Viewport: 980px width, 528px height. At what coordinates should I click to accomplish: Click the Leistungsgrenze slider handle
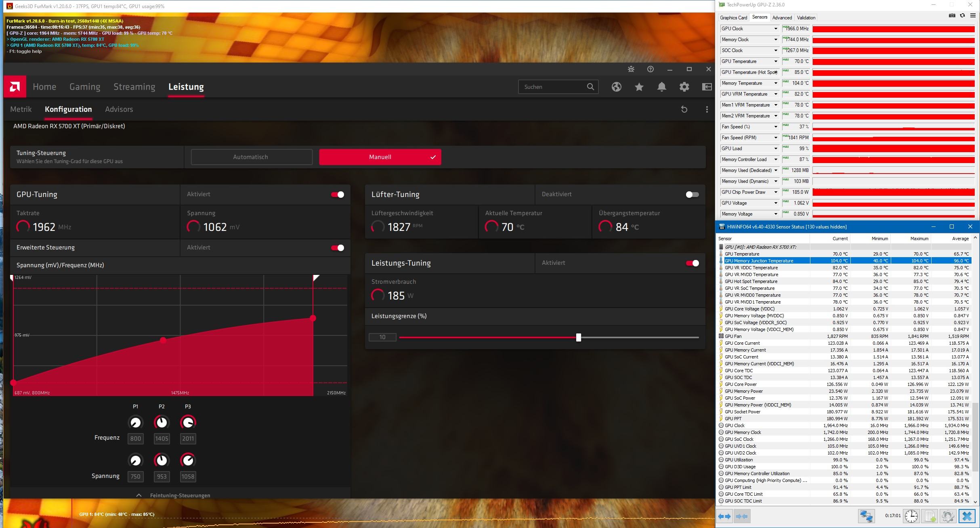click(x=579, y=337)
